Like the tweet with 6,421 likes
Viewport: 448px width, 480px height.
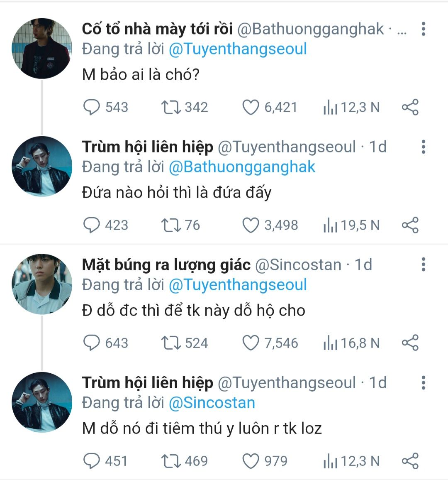(251, 107)
